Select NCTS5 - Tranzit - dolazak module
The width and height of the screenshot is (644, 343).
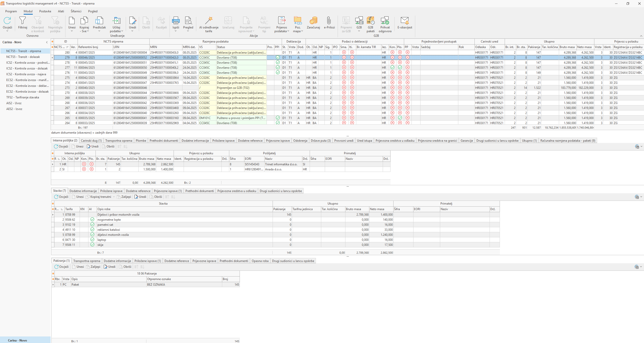point(23,57)
